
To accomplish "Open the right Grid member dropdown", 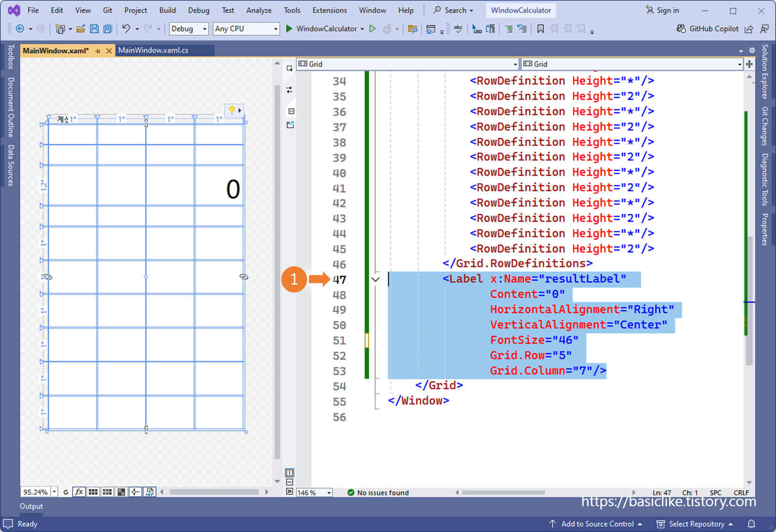I will click(x=632, y=64).
